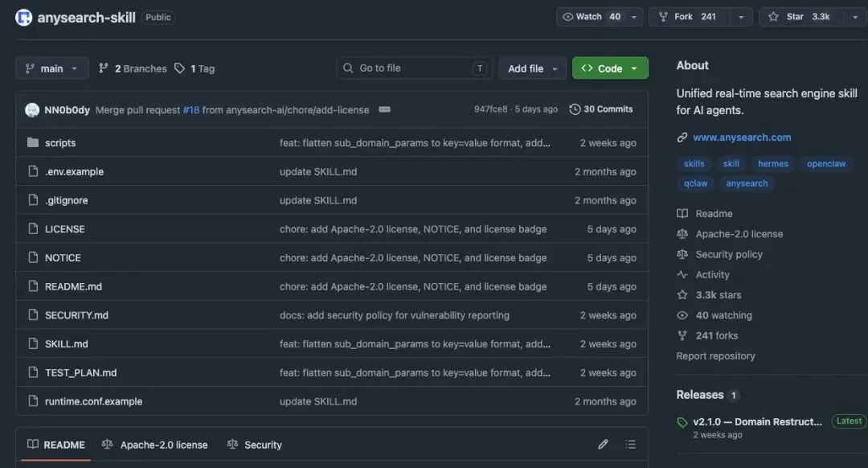Open the Releases heading link

coord(700,394)
